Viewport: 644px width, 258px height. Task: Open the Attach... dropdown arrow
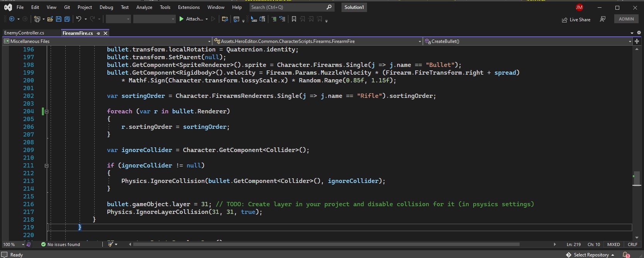tap(207, 19)
